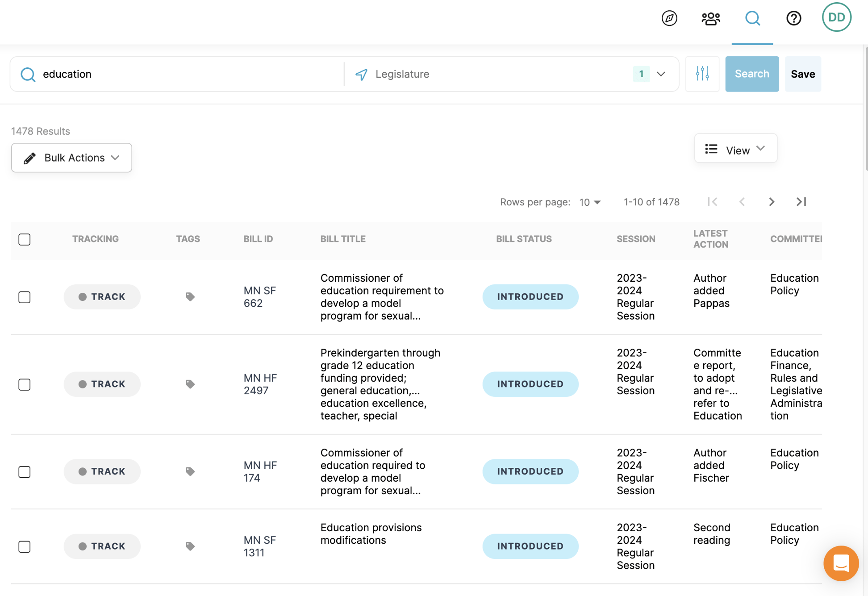Open the advanced filter sliders icon
The image size is (868, 596).
(x=702, y=74)
